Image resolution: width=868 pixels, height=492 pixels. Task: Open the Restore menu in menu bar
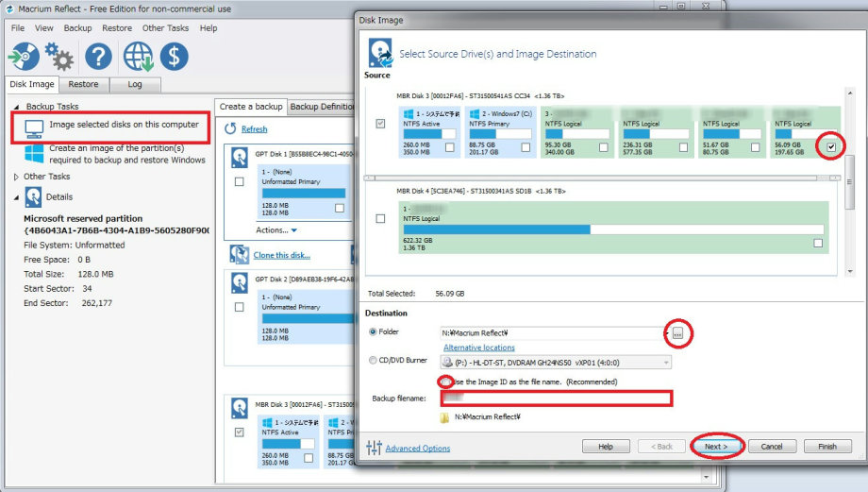click(x=117, y=28)
